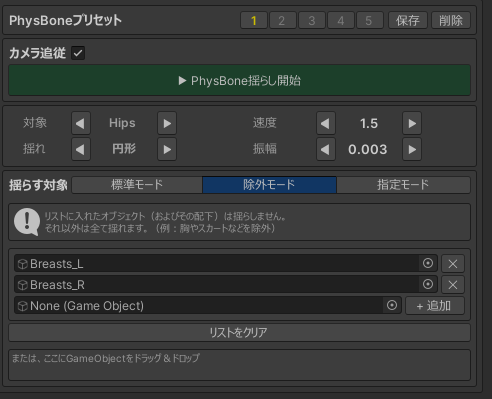The width and height of the screenshot is (492, 399).
Task: Decrease the 速度 value below 1.5
Action: click(326, 123)
